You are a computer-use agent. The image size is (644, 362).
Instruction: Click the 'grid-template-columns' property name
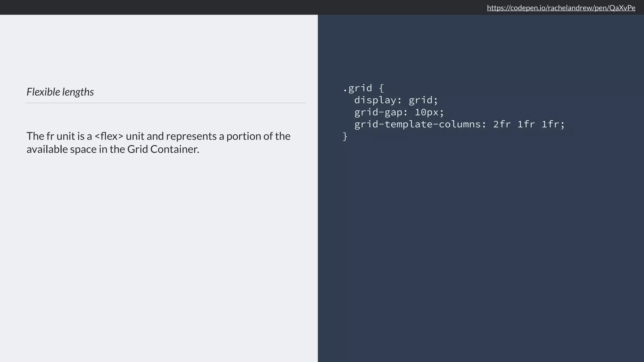click(x=417, y=124)
